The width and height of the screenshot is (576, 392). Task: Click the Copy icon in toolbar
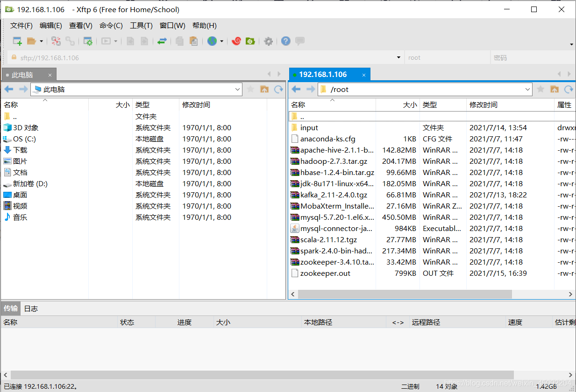coord(179,41)
